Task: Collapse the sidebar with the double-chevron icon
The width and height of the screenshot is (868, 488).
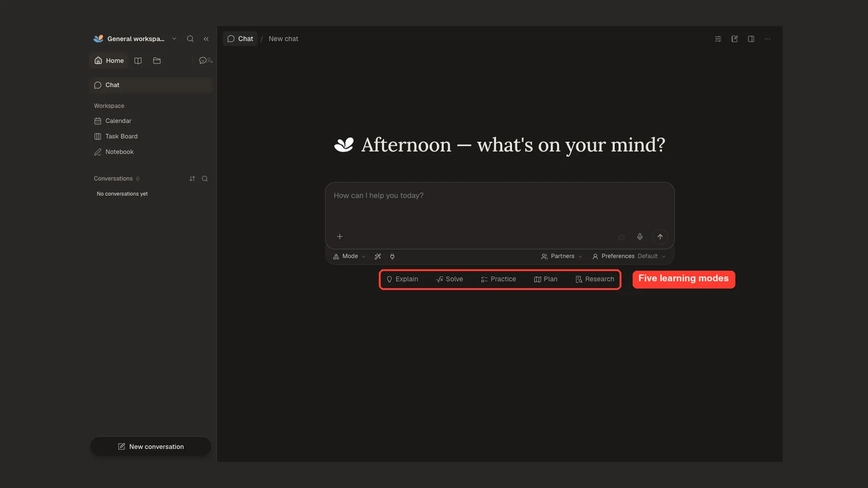Action: (206, 39)
